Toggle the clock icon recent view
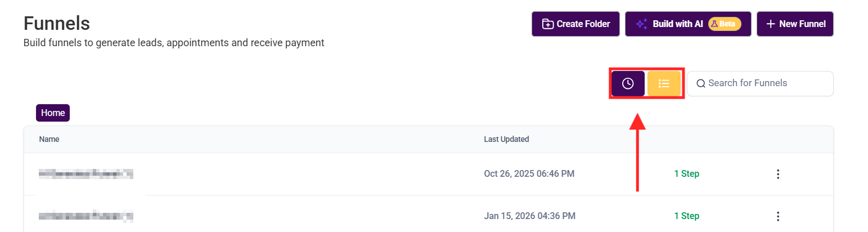868x232 pixels. click(x=628, y=83)
